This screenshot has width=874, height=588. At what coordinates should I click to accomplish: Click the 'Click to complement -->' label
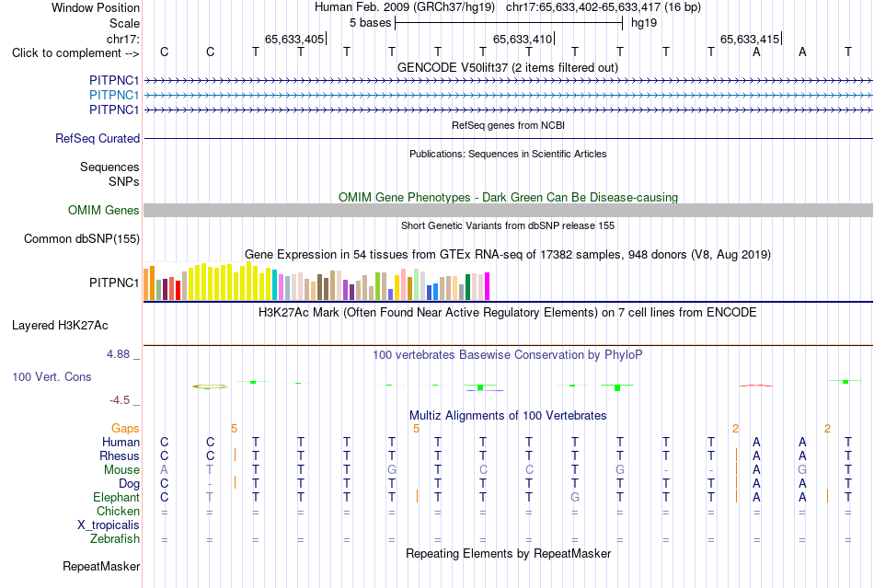pyautogui.click(x=75, y=53)
